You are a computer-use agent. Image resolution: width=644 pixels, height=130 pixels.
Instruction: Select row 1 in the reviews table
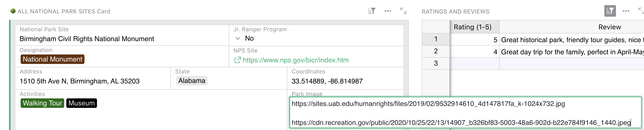tap(436, 39)
